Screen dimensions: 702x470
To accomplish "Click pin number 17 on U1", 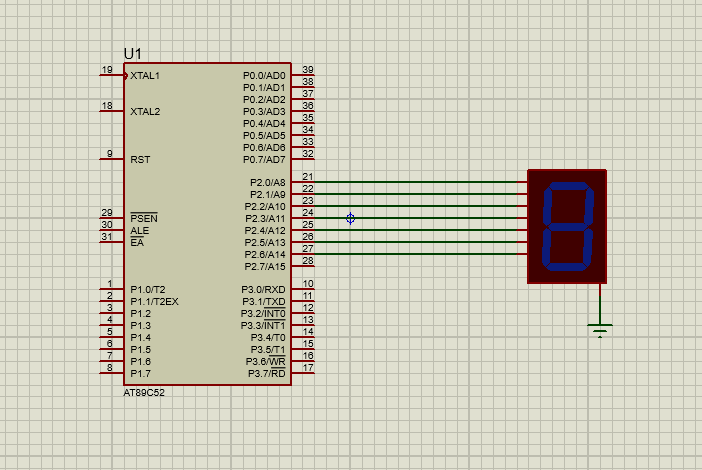I will point(308,367).
